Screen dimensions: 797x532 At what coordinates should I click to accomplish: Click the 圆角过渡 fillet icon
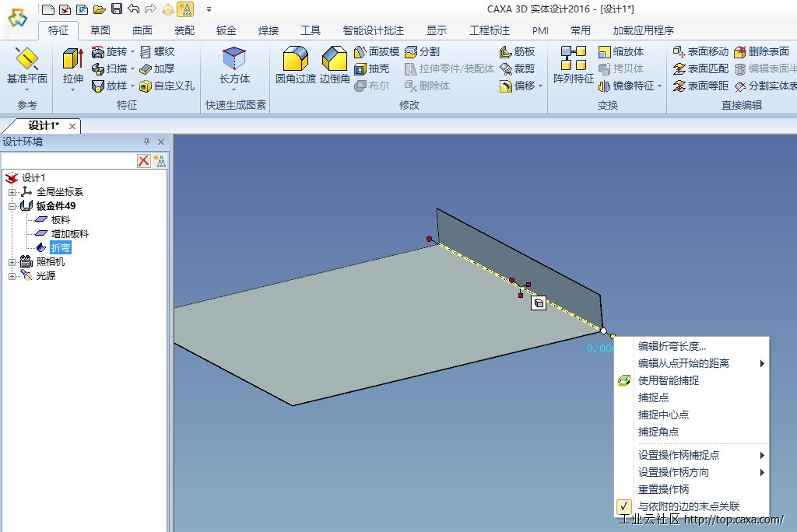296,60
